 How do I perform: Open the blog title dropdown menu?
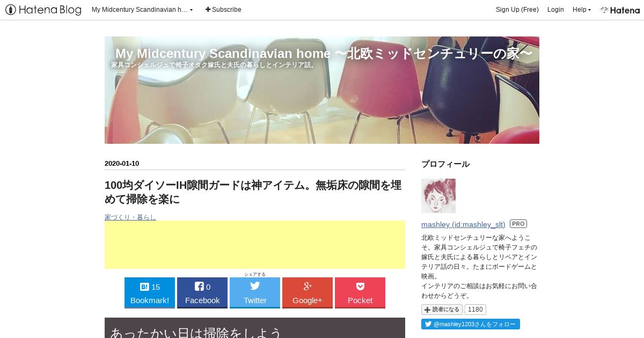(x=142, y=10)
